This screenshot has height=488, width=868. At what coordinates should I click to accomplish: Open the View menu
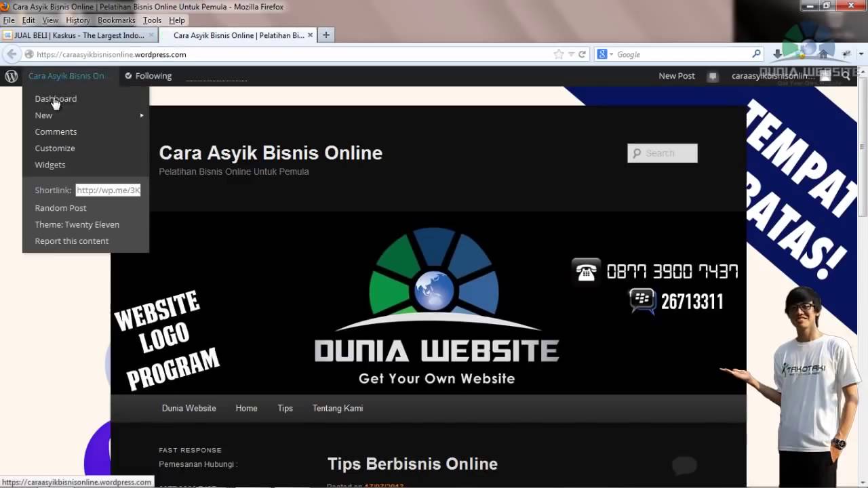tap(51, 20)
